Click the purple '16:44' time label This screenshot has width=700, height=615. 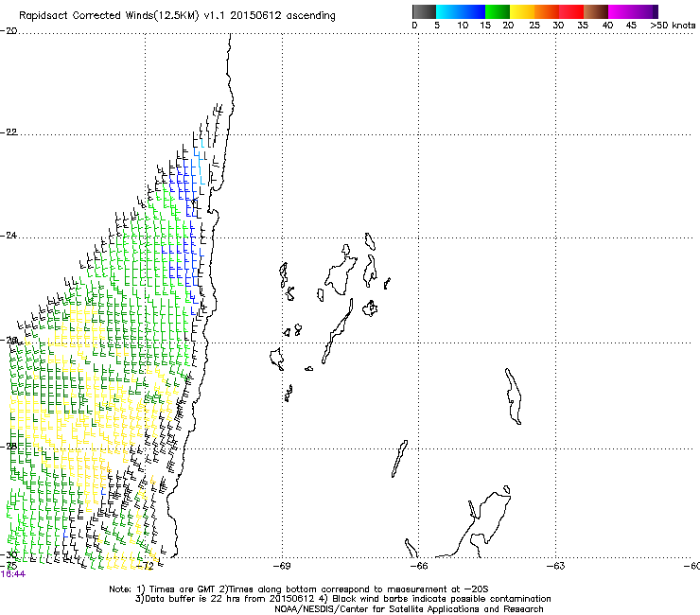pyautogui.click(x=13, y=574)
